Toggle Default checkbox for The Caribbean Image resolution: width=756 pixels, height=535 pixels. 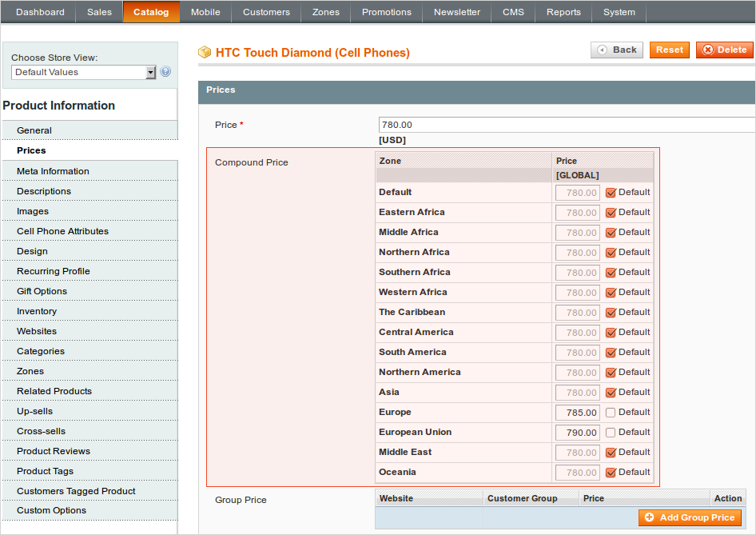[x=611, y=313]
